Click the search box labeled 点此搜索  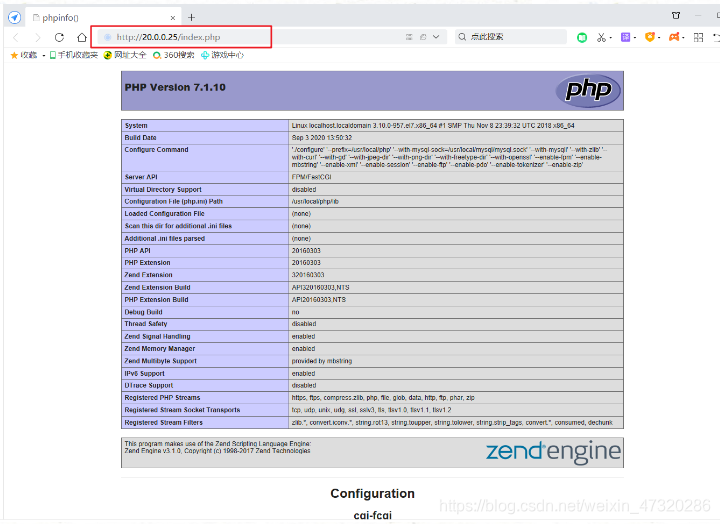[x=511, y=37]
